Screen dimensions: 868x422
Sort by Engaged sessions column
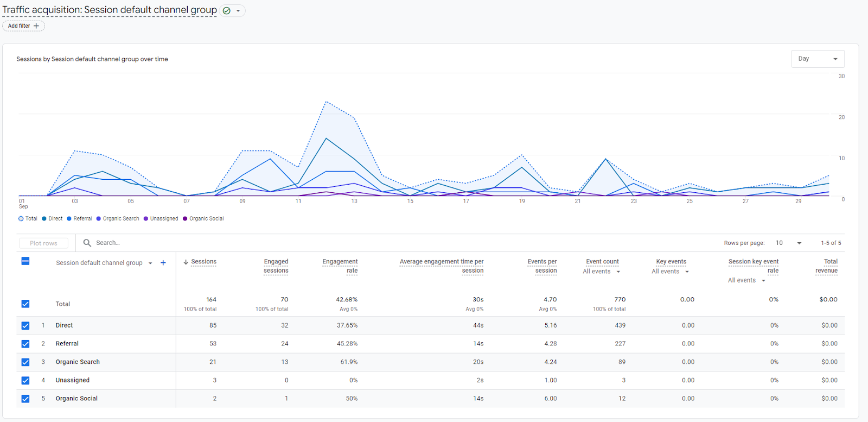pos(276,266)
